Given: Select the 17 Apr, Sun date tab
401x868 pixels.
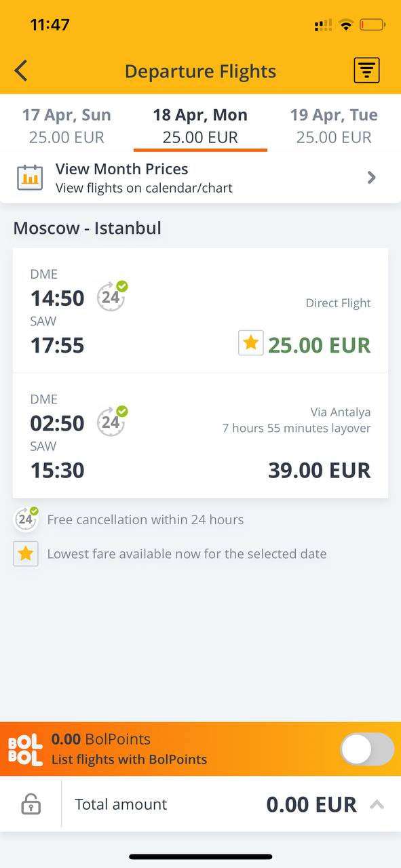Looking at the screenshot, I should pyautogui.click(x=66, y=125).
